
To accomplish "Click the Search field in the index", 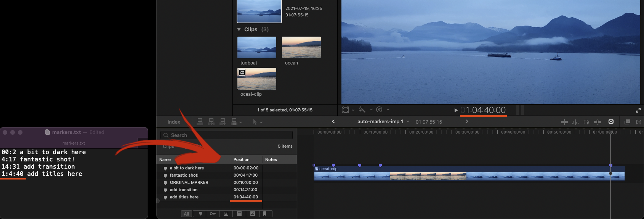I will coord(227,135).
